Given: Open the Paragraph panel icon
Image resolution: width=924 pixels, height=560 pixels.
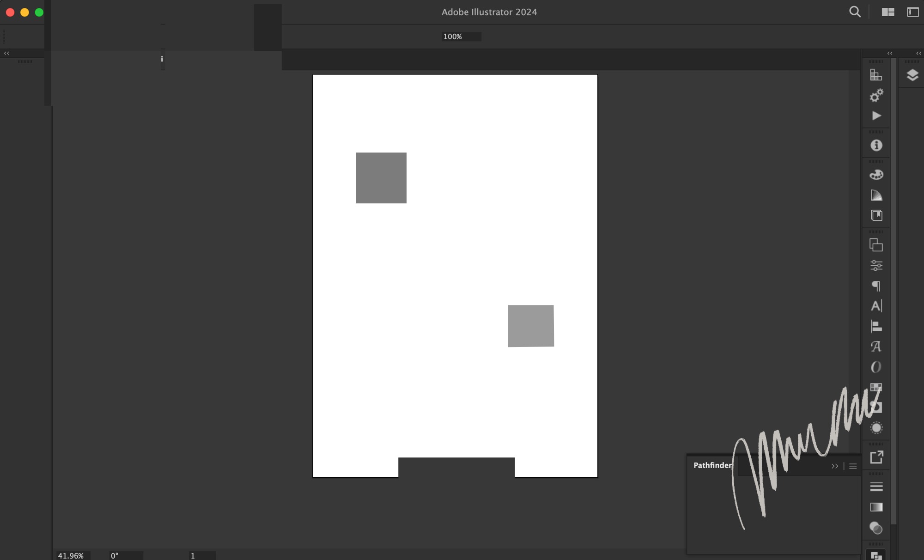Looking at the screenshot, I should [876, 286].
